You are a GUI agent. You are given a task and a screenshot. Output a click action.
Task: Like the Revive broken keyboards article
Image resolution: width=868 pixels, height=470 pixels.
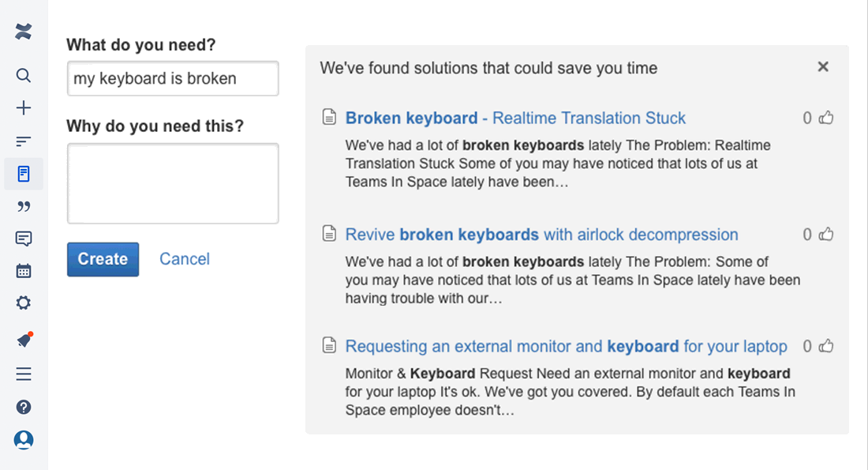pyautogui.click(x=826, y=235)
